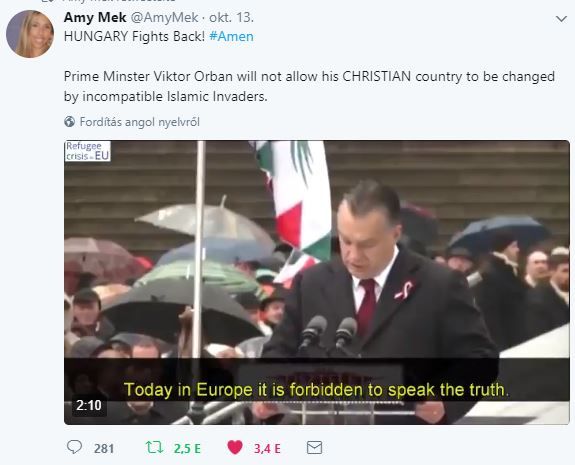The image size is (575, 465).
Task: Click the 3,4 E likes count
Action: tap(267, 448)
